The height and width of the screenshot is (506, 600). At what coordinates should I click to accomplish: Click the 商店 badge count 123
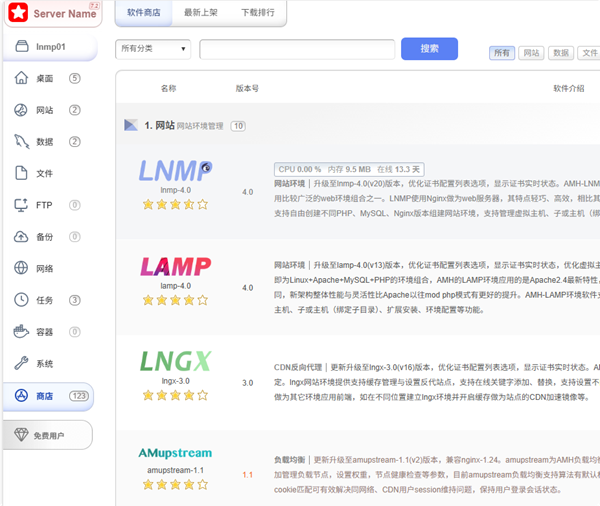[x=79, y=396]
